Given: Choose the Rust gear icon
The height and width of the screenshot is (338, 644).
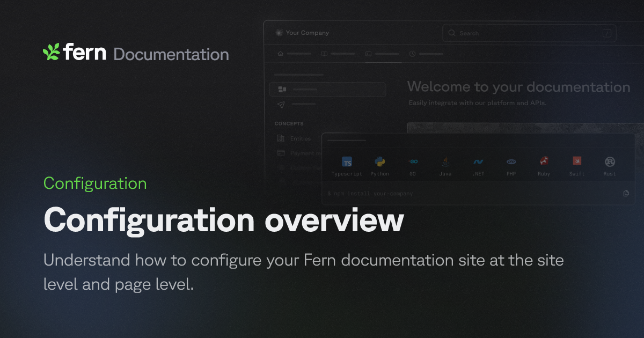Looking at the screenshot, I should 610,161.
